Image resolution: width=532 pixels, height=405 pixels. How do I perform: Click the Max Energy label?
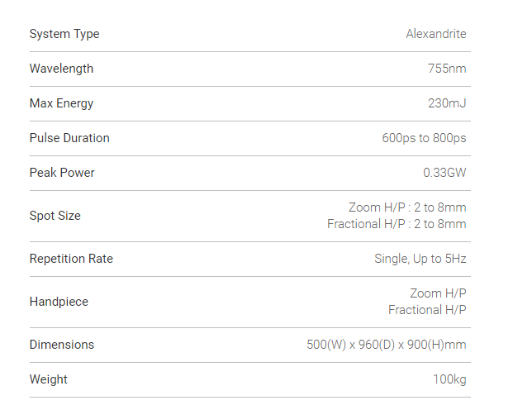point(61,103)
